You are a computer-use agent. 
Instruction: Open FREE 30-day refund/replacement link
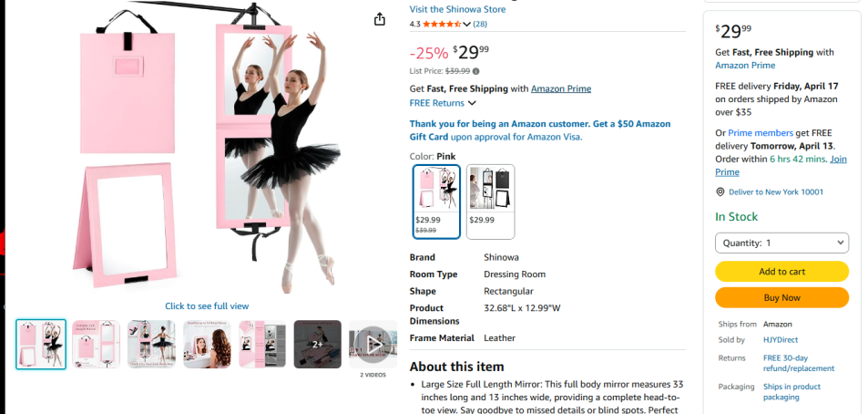(x=798, y=364)
